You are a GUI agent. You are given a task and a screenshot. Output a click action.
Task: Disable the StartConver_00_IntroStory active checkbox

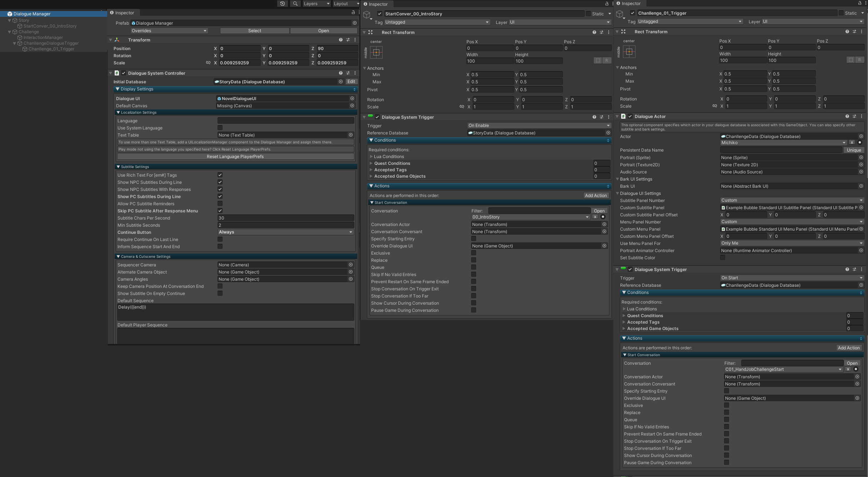380,14
